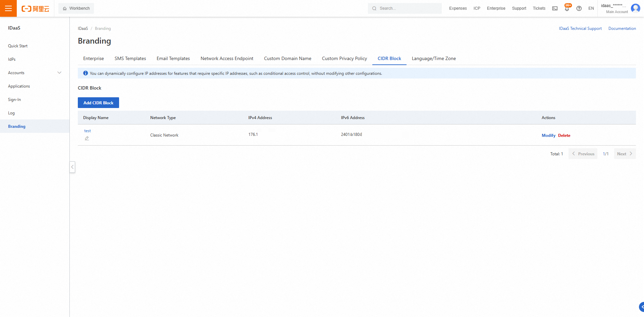Click the Total: 1 pagination count

[557, 154]
